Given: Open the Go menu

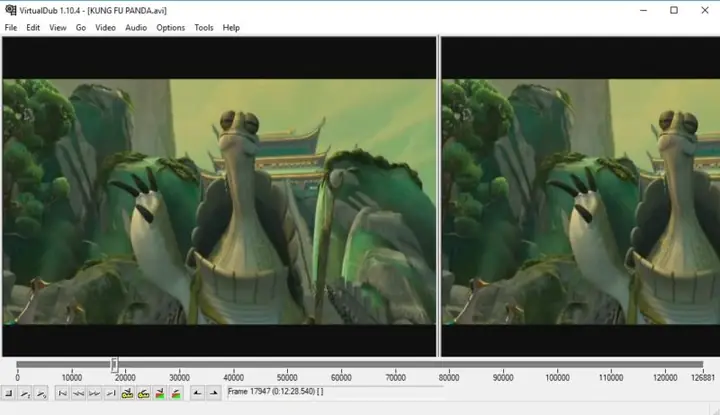Looking at the screenshot, I should pos(81,28).
